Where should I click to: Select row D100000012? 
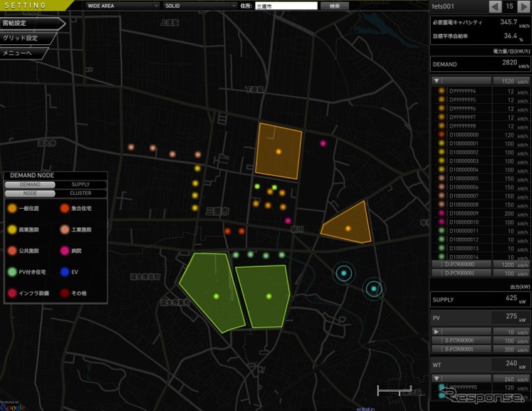click(x=481, y=239)
